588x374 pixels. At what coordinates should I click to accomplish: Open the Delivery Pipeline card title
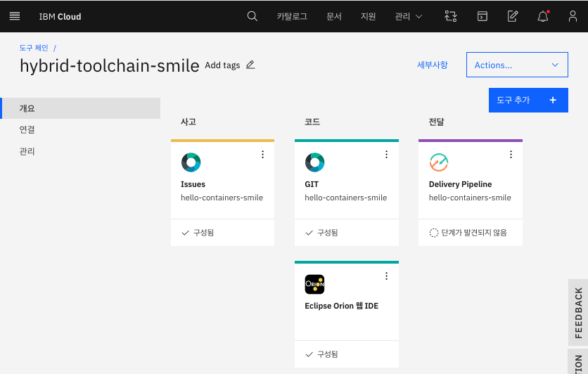[460, 184]
